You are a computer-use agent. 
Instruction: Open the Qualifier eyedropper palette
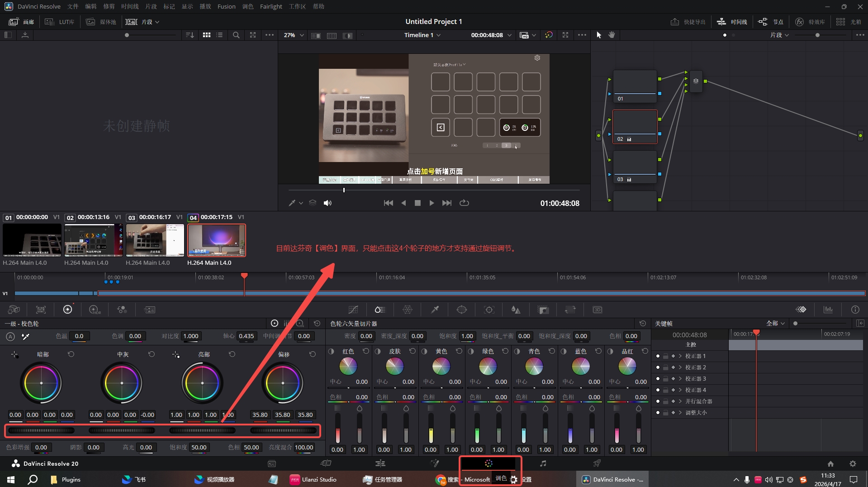pyautogui.click(x=435, y=310)
